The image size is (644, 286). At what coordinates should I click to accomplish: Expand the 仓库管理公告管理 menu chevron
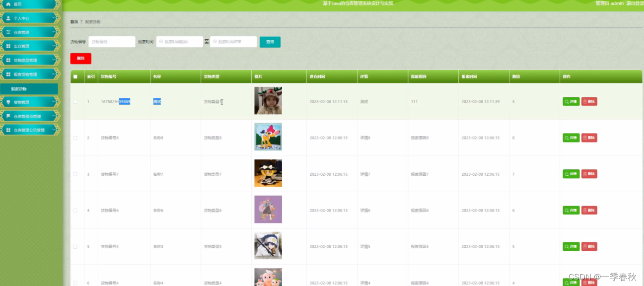coord(55,130)
